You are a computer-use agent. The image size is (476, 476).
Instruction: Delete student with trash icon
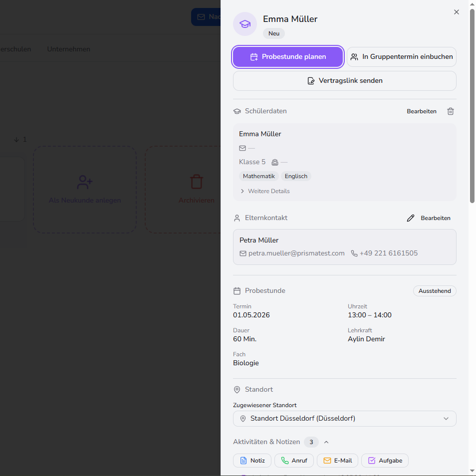[451, 111]
